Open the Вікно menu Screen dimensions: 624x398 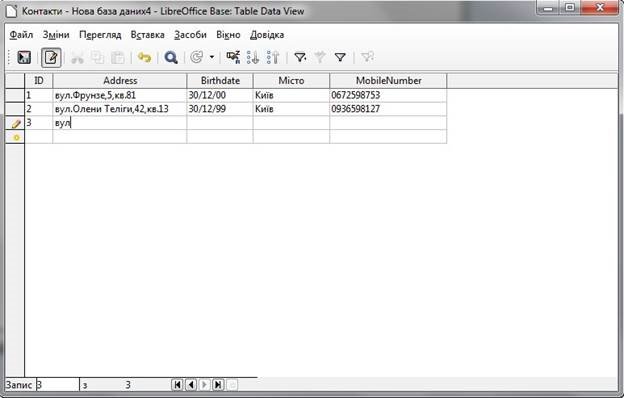[228, 35]
